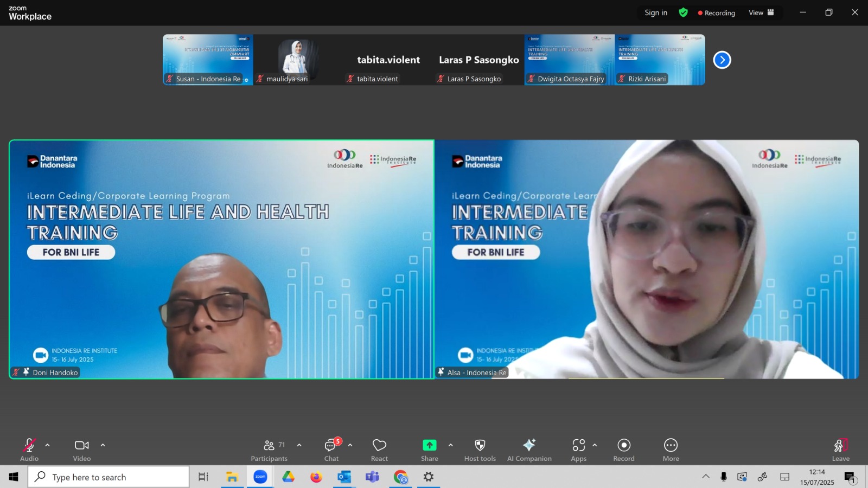Open Host tools shield icon
This screenshot has height=488, width=868.
click(x=480, y=450)
